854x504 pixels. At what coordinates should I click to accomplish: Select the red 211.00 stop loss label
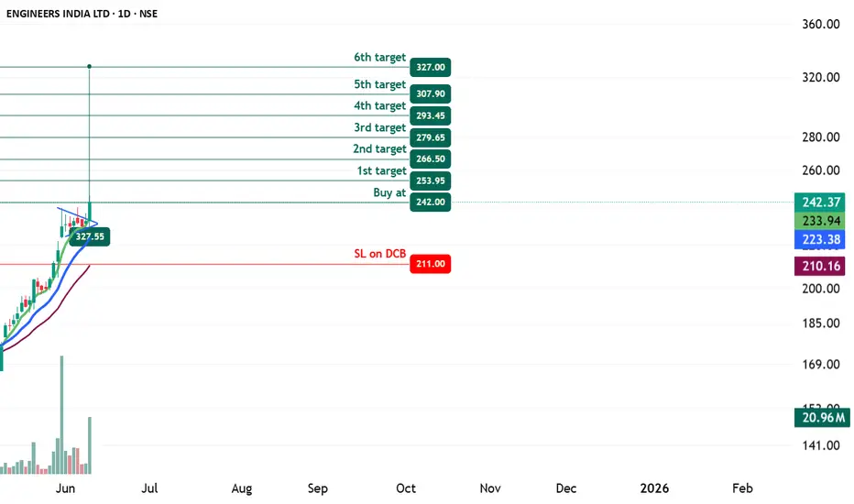[431, 264]
